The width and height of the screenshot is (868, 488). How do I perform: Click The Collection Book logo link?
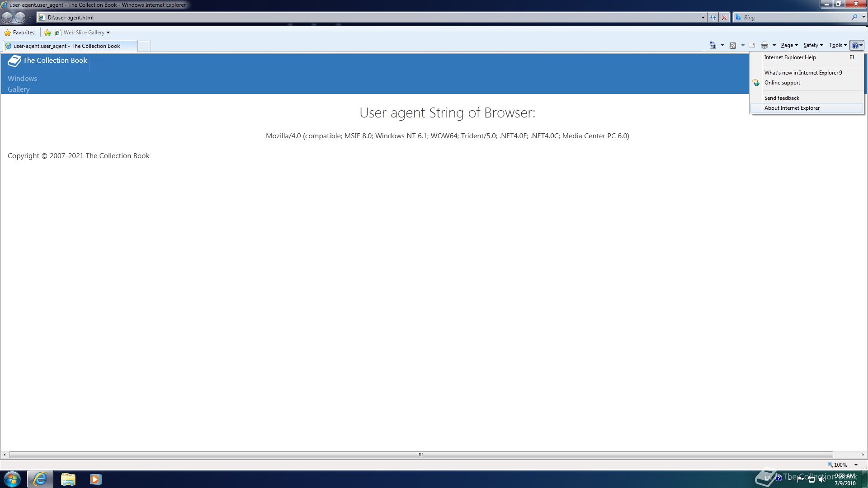(x=47, y=61)
